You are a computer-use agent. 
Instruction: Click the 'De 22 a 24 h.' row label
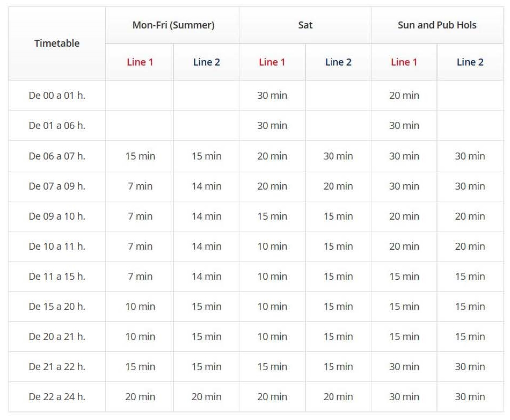(56, 396)
